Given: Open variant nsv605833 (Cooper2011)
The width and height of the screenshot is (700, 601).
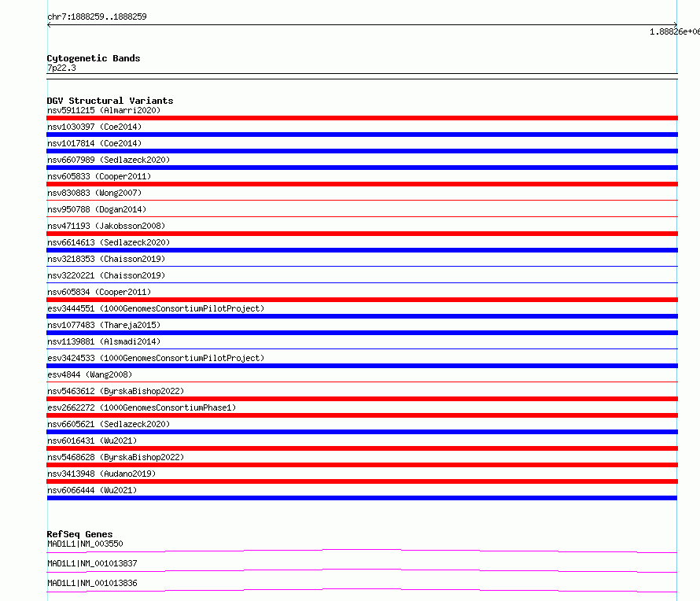Looking at the screenshot, I should (99, 176).
